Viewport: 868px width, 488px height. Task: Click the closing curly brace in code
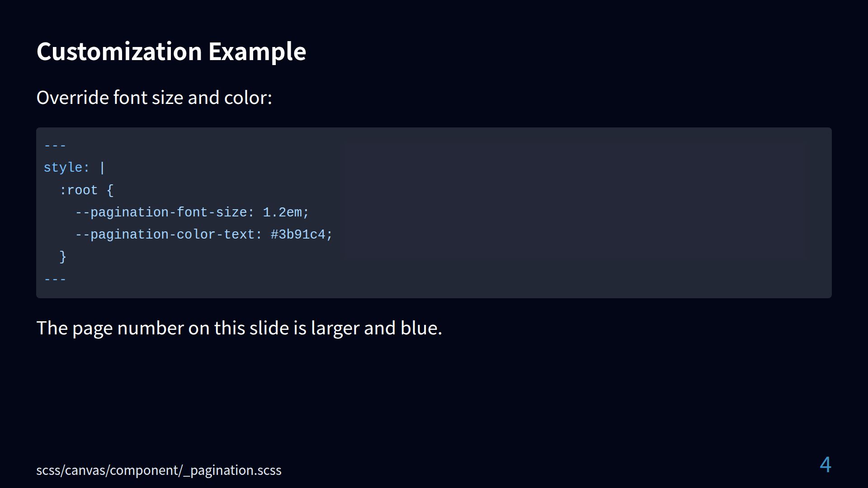tap(63, 257)
